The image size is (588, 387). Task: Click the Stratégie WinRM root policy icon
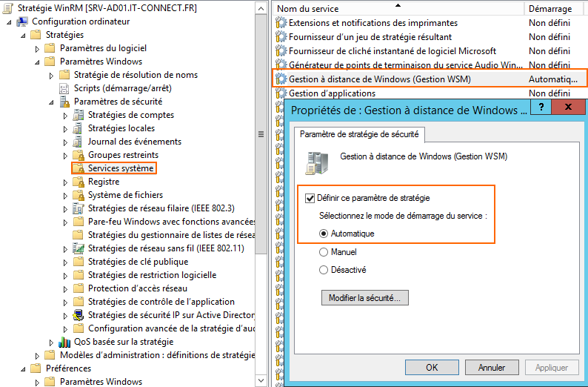click(8, 8)
